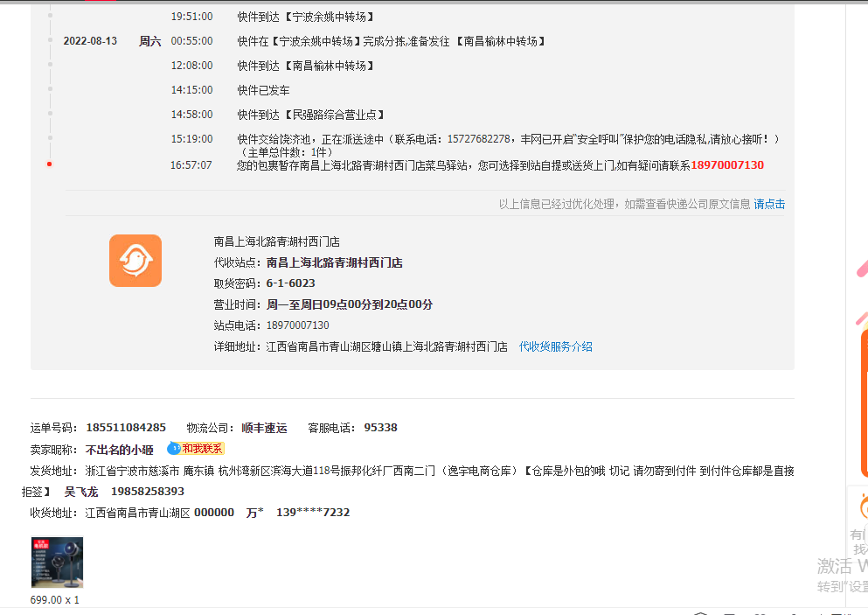Open the 请点击 original courier info link
Image resolution: width=868 pixels, height=615 pixels.
click(769, 204)
